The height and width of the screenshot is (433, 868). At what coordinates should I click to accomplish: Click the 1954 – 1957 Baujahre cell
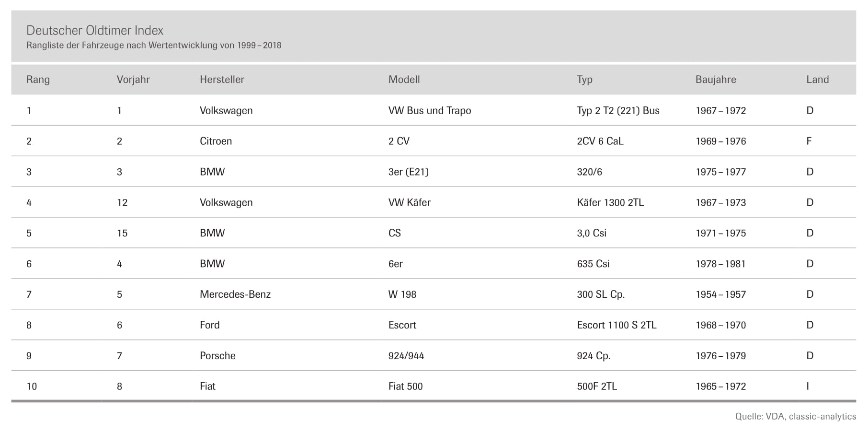click(x=721, y=294)
